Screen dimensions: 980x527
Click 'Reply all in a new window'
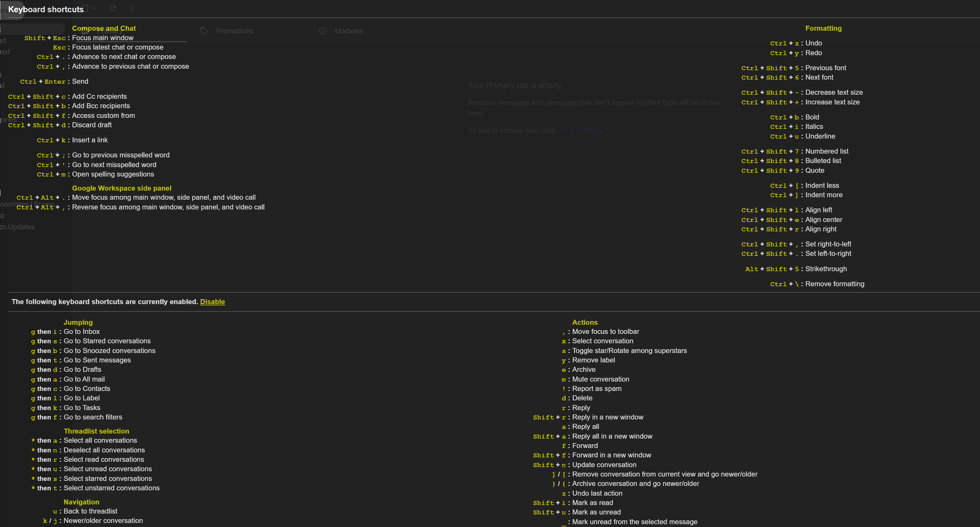coord(612,436)
